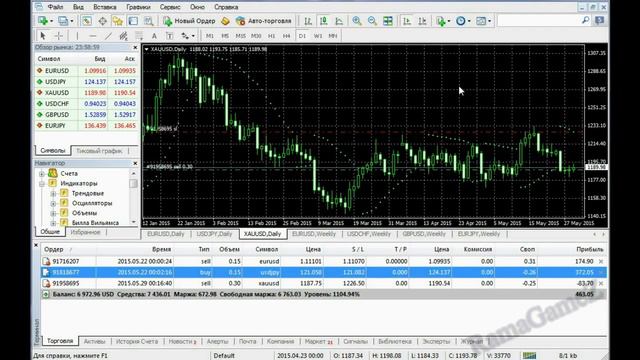
Task: Click the Новый Ордер button
Action: 189,21
